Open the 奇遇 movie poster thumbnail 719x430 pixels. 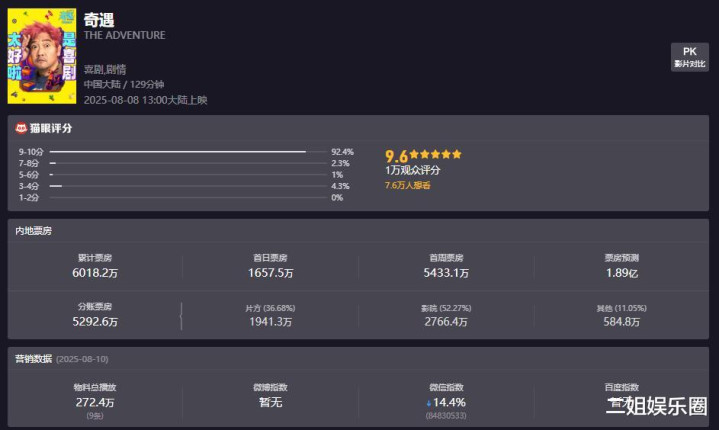(x=42, y=56)
